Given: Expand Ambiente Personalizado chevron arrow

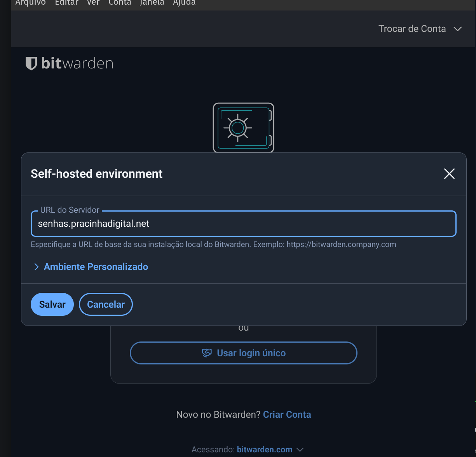Looking at the screenshot, I should click(x=36, y=267).
